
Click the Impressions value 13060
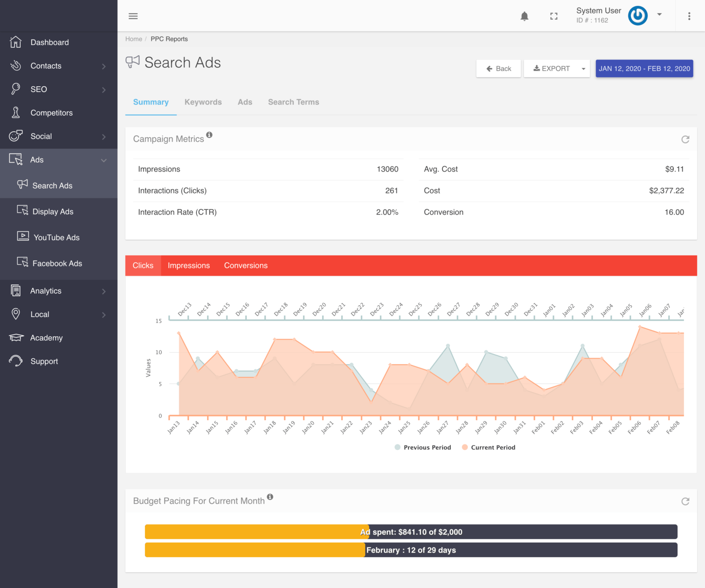point(387,169)
